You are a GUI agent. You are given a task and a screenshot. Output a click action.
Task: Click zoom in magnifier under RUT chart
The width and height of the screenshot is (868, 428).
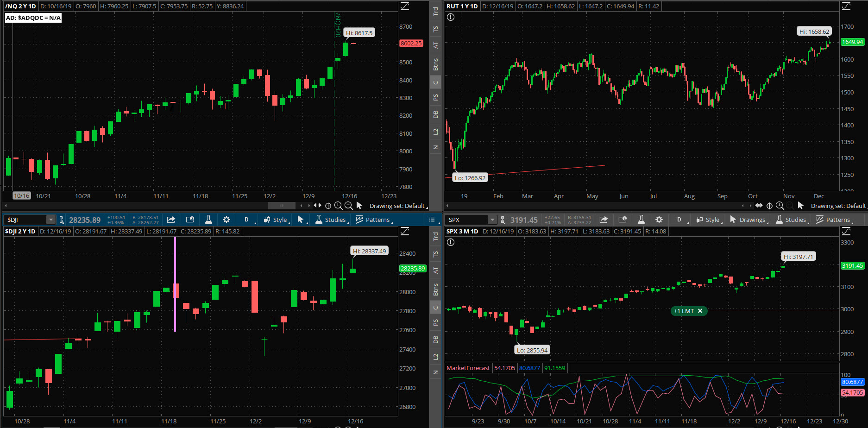(780, 206)
